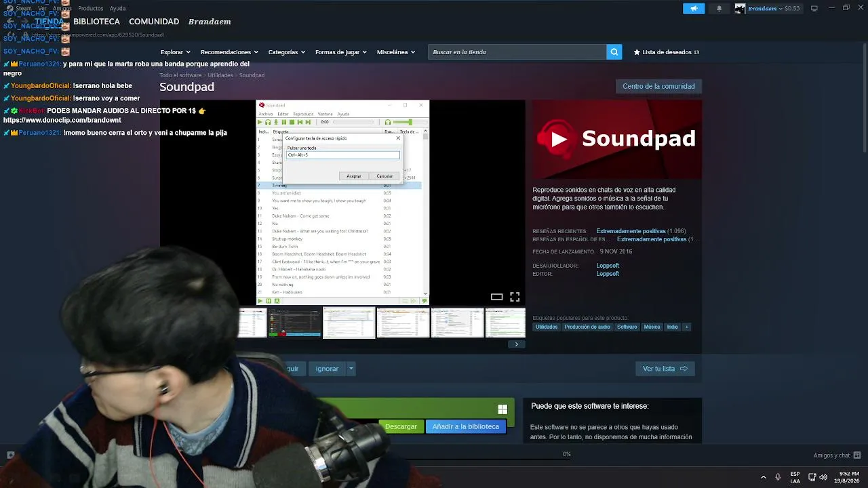Open the Ignorar options arrow

tap(351, 369)
